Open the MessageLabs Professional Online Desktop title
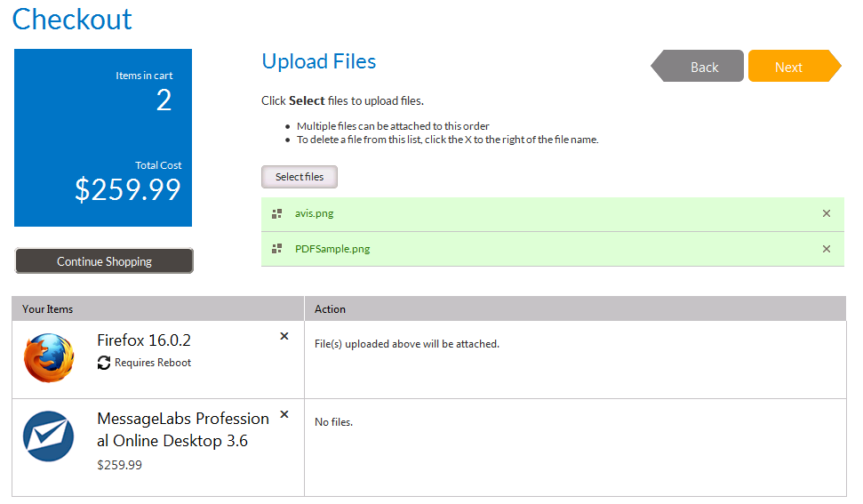Viewport: 863px width, 504px height. tap(182, 429)
